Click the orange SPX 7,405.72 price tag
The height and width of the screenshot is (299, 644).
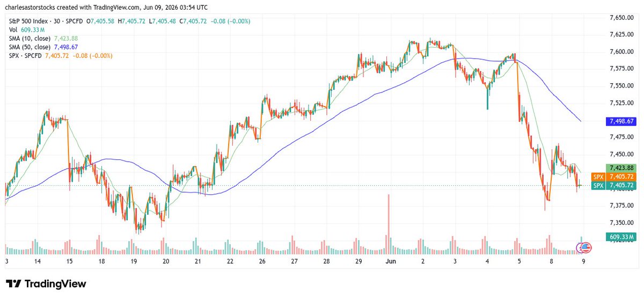(613, 177)
